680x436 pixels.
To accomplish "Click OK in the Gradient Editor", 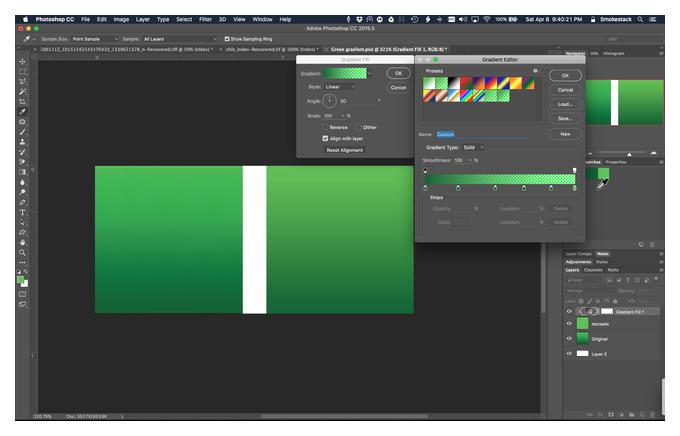I will (x=565, y=75).
